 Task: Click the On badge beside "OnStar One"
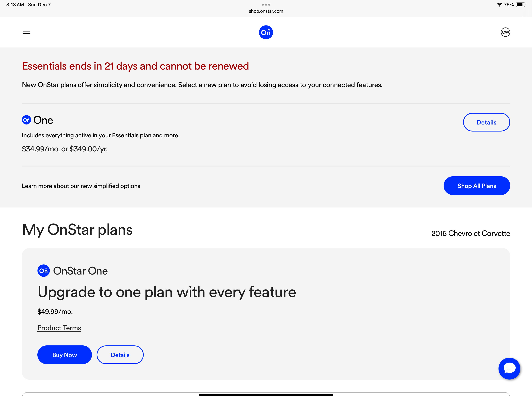click(x=44, y=271)
